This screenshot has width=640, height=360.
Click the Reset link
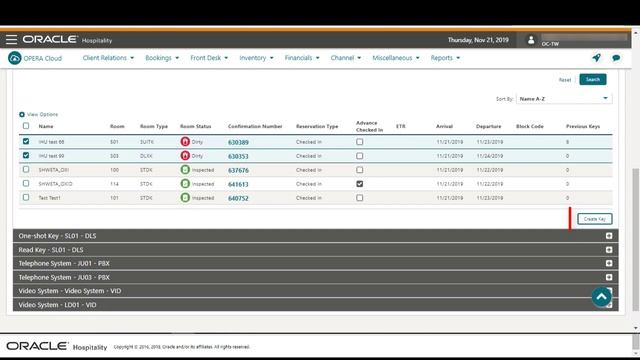[565, 80]
